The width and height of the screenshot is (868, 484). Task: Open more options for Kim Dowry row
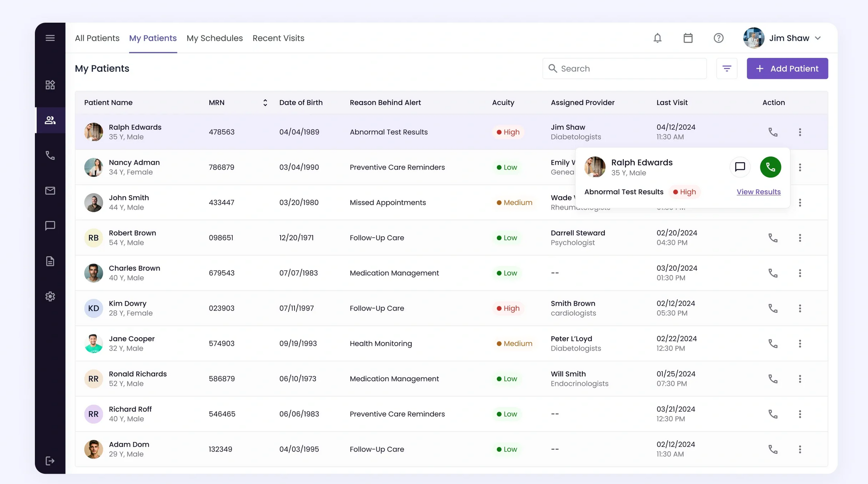[x=800, y=308]
